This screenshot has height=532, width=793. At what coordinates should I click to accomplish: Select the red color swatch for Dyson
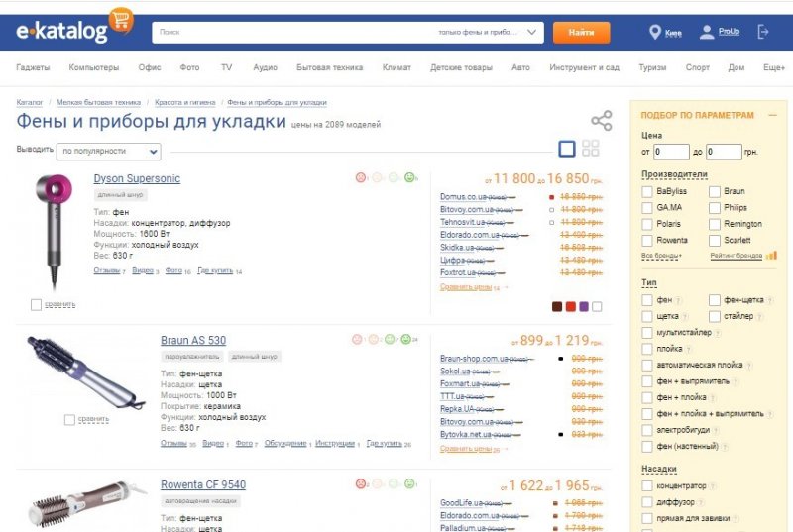pyautogui.click(x=571, y=307)
